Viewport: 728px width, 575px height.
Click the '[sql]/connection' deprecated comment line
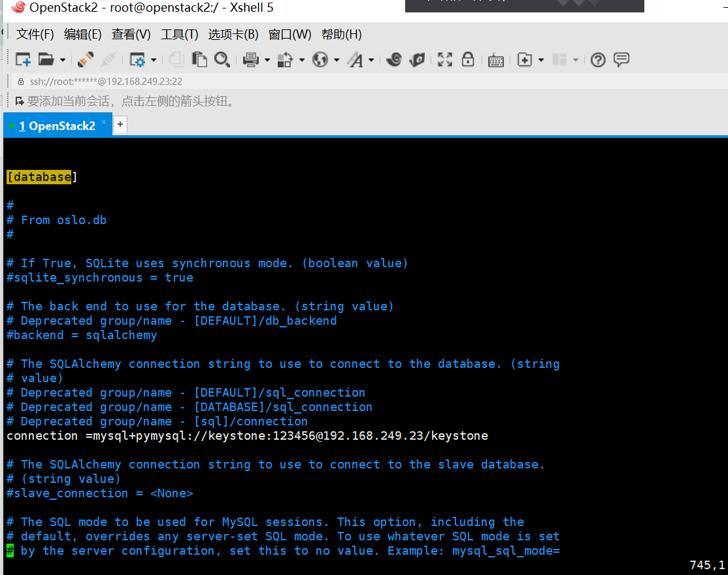(x=157, y=421)
